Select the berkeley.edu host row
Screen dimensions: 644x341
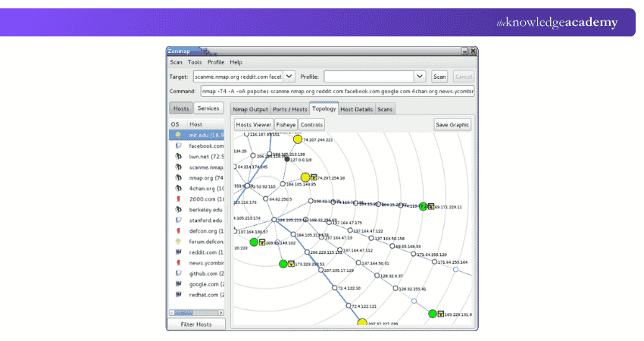[196, 210]
